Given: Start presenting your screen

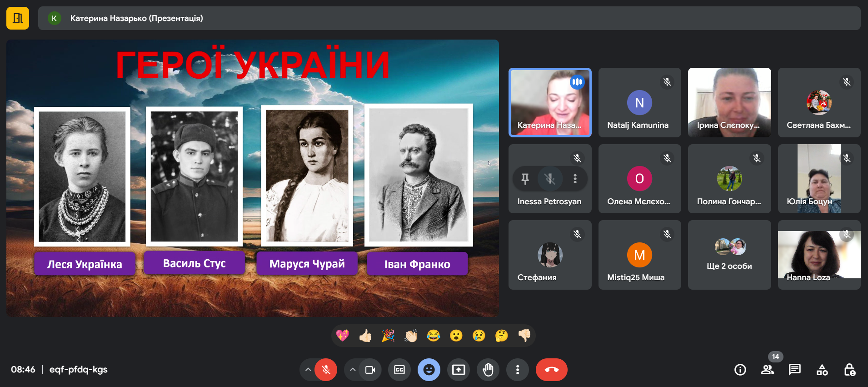Looking at the screenshot, I should pos(458,370).
